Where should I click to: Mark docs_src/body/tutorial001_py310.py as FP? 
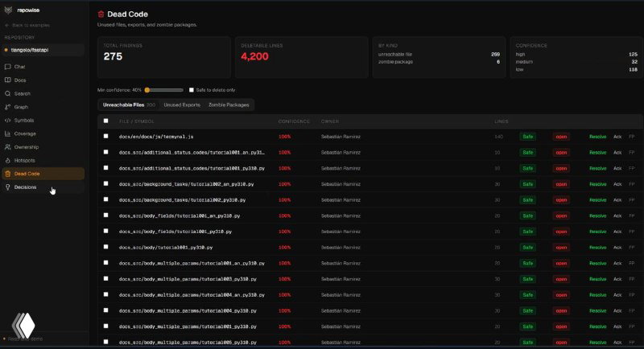coord(632,248)
